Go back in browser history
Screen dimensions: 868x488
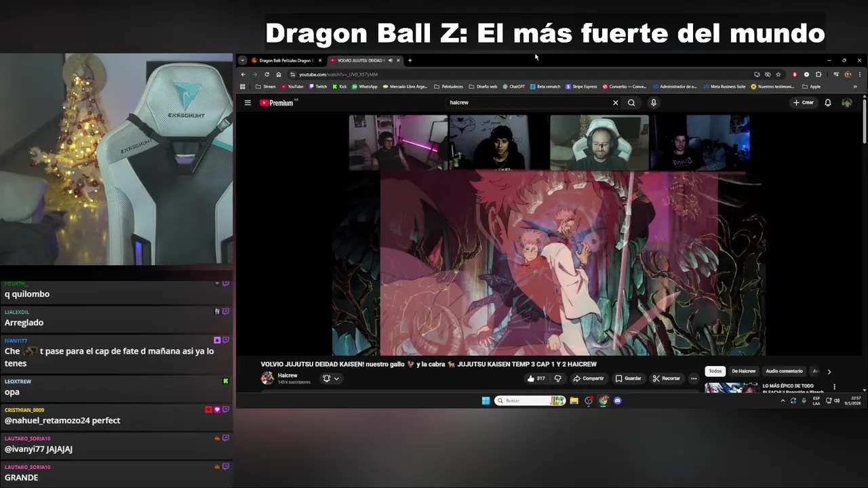[243, 75]
